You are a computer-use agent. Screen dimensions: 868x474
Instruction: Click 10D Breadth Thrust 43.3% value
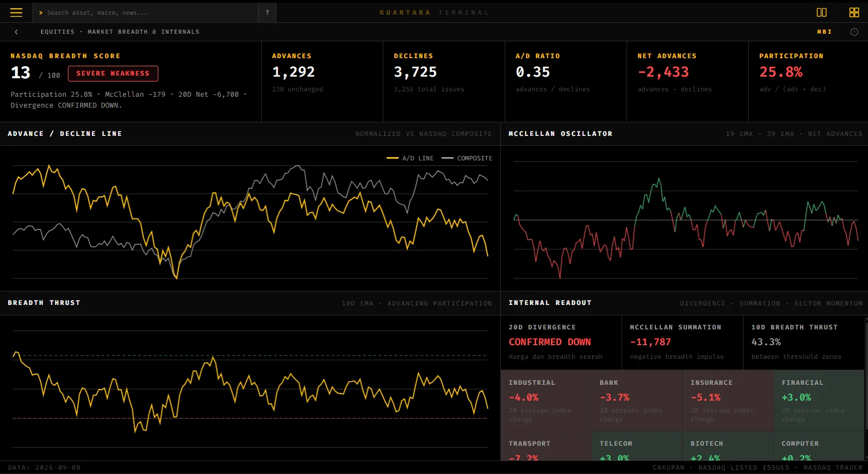[766, 342]
